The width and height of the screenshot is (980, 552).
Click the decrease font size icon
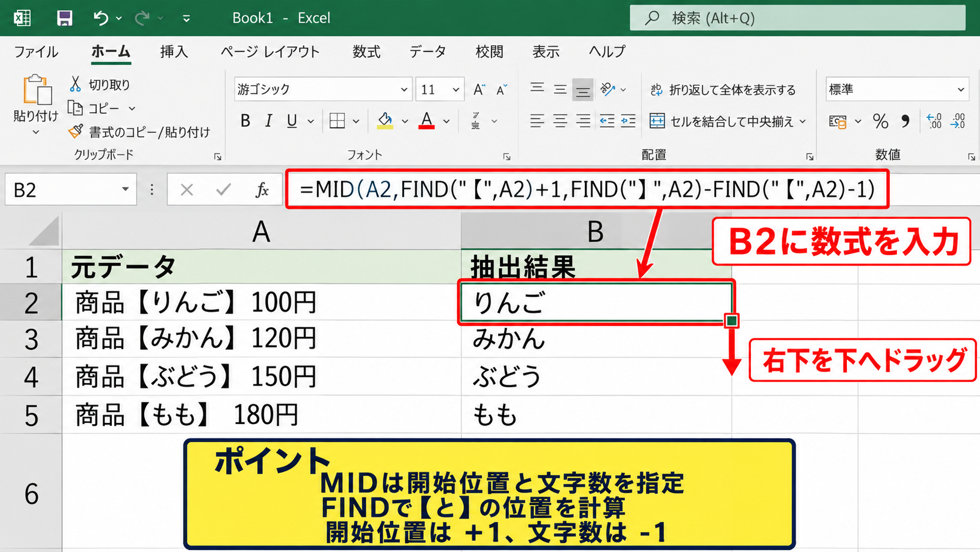pos(502,89)
